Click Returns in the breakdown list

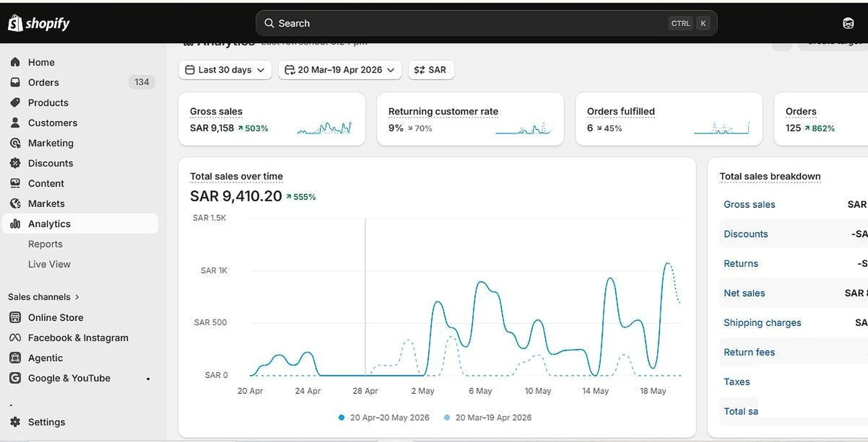click(741, 264)
